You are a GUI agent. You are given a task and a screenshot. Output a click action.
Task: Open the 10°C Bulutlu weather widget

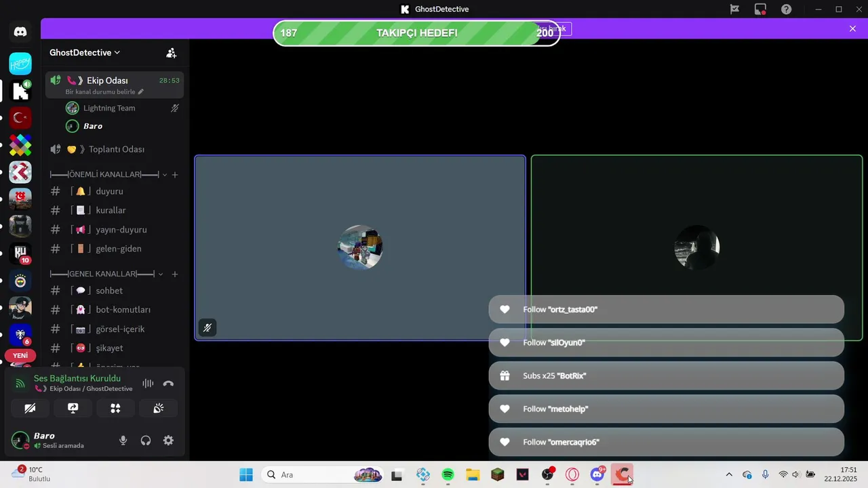click(x=31, y=474)
